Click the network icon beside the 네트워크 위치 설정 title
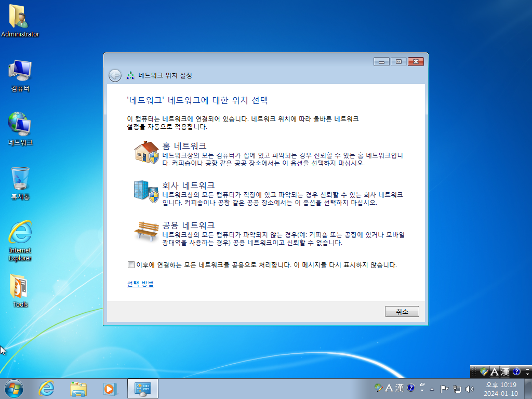This screenshot has width=532, height=399. [130, 75]
